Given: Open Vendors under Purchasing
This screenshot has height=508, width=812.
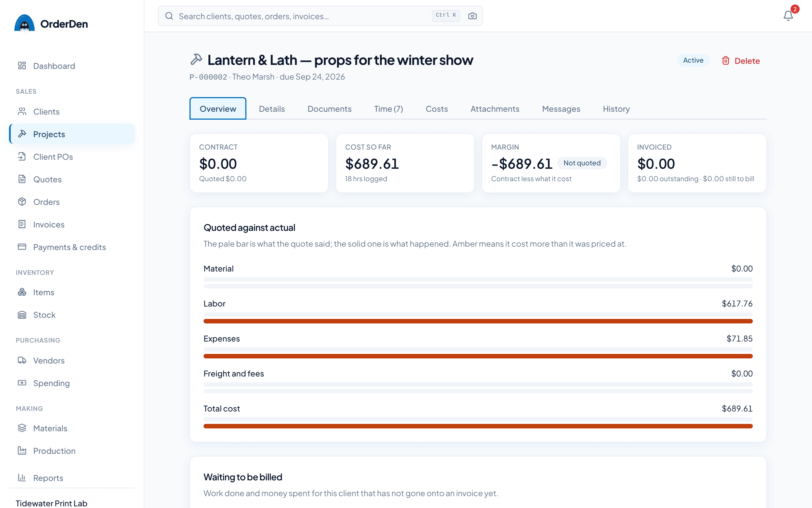Looking at the screenshot, I should point(72,360).
